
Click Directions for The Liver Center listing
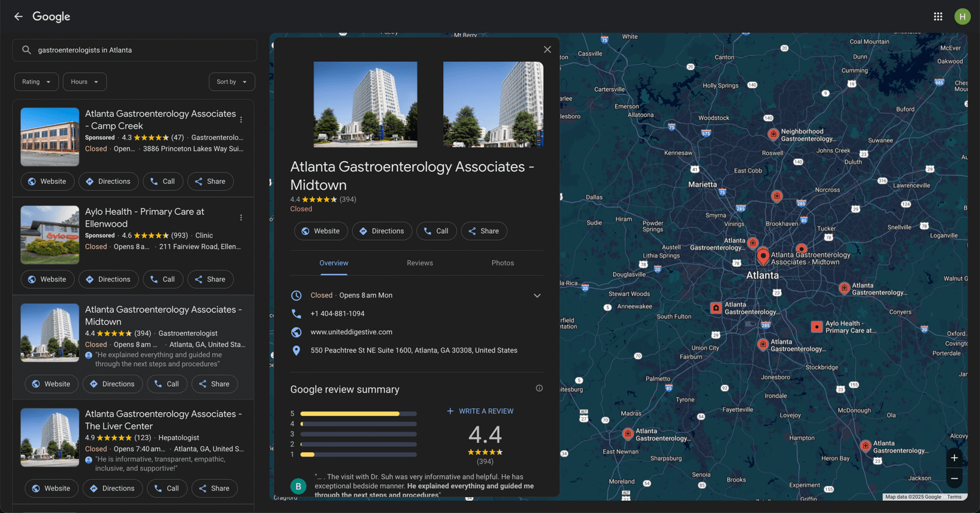(113, 489)
